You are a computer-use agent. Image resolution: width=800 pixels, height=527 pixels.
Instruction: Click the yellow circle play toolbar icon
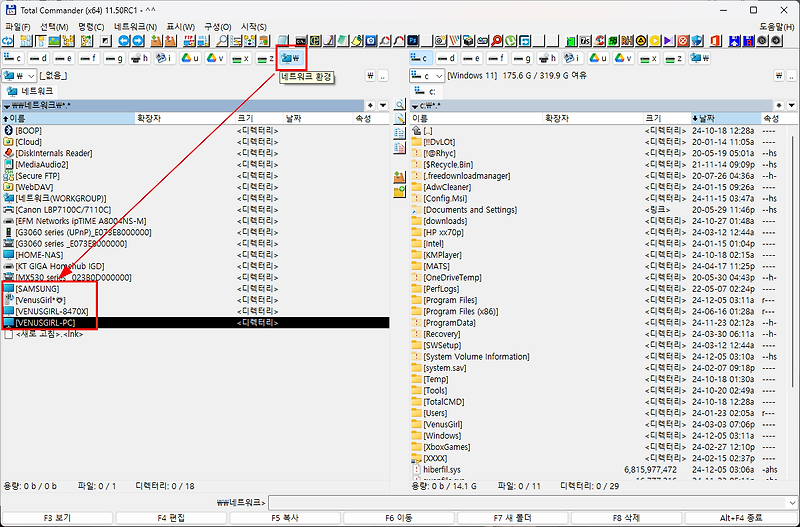point(655,41)
